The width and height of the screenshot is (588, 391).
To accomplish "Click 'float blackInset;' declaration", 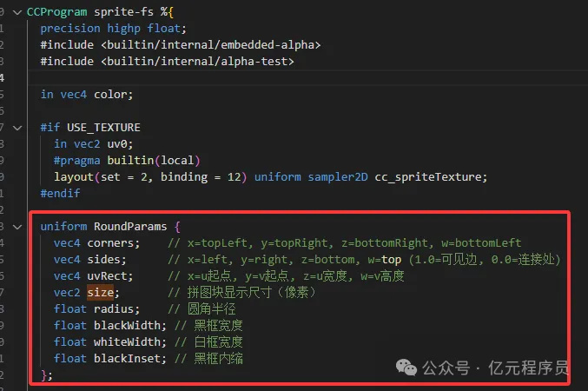I will [110, 359].
